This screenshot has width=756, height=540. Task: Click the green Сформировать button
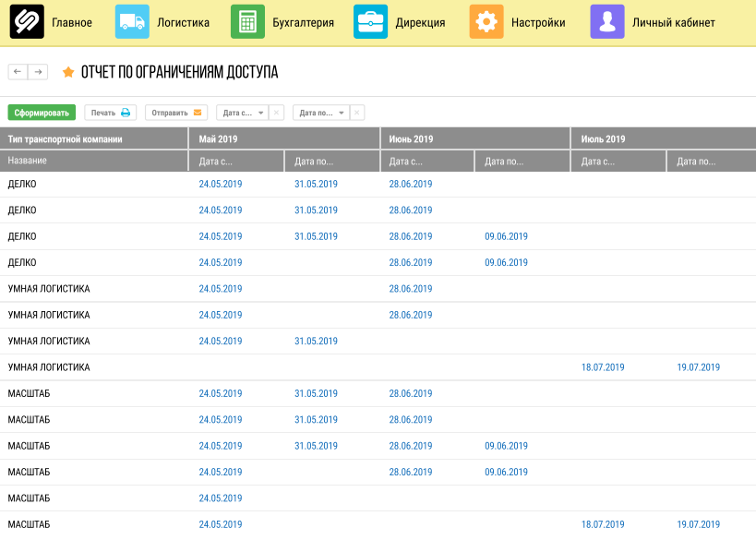tap(42, 113)
